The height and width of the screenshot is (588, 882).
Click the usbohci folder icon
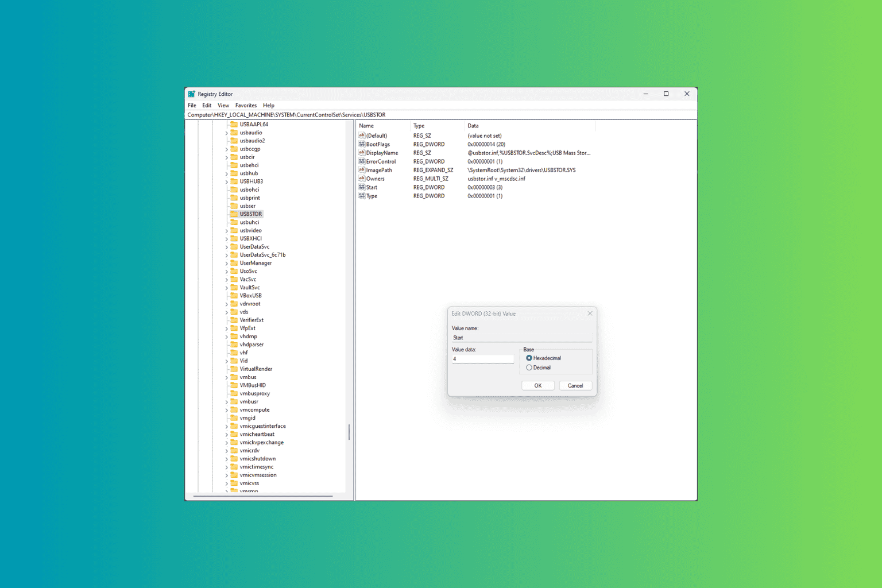(x=234, y=189)
